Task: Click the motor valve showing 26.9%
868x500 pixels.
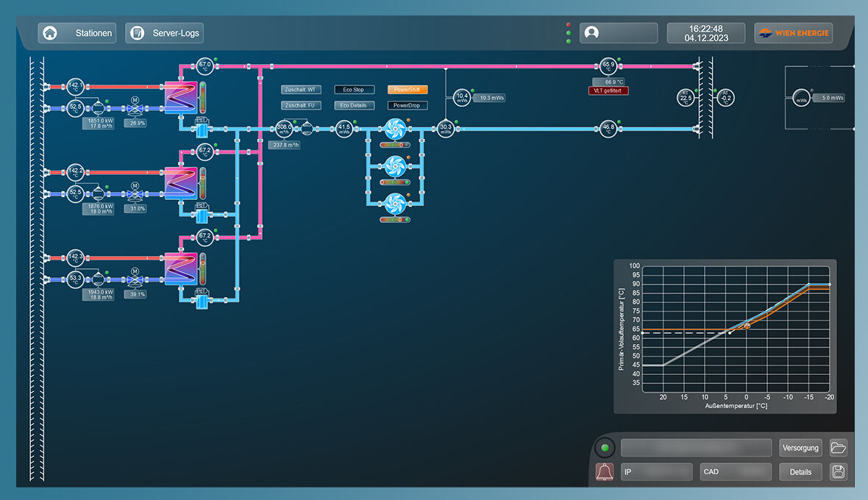Action: [x=135, y=109]
